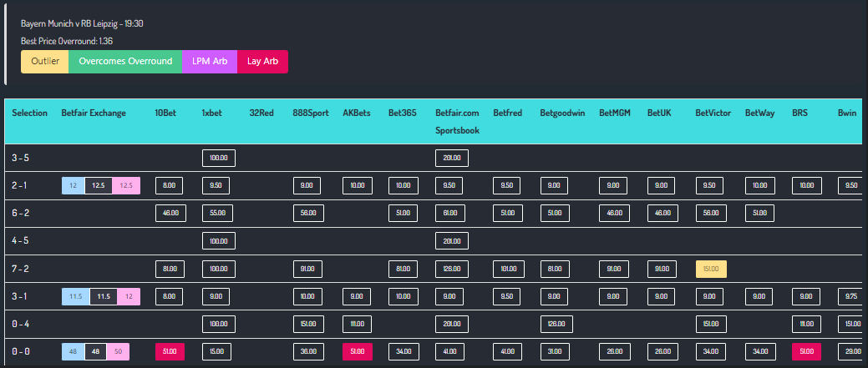Select Betfair Sportsbook 201.00 for 3 - 5
868x368 pixels.
click(x=452, y=158)
